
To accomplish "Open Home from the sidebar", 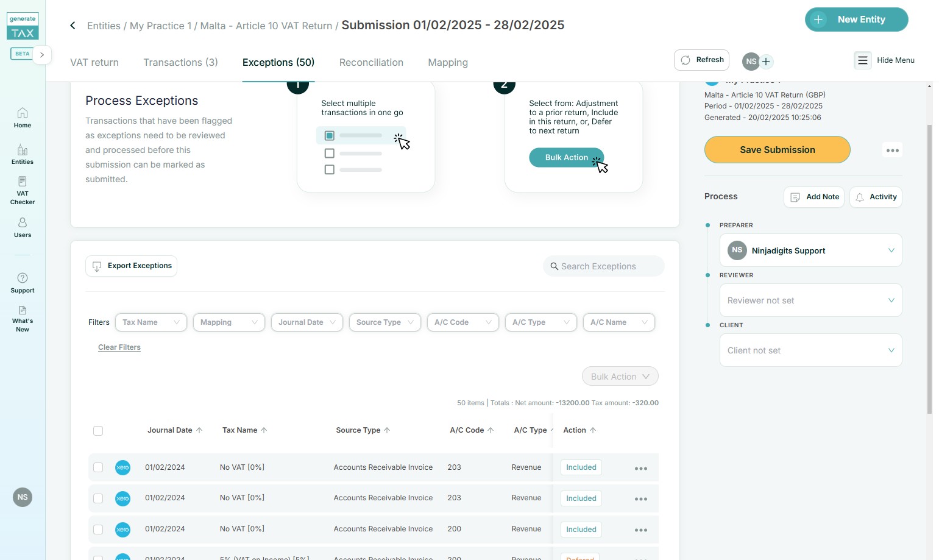I will [x=23, y=118].
